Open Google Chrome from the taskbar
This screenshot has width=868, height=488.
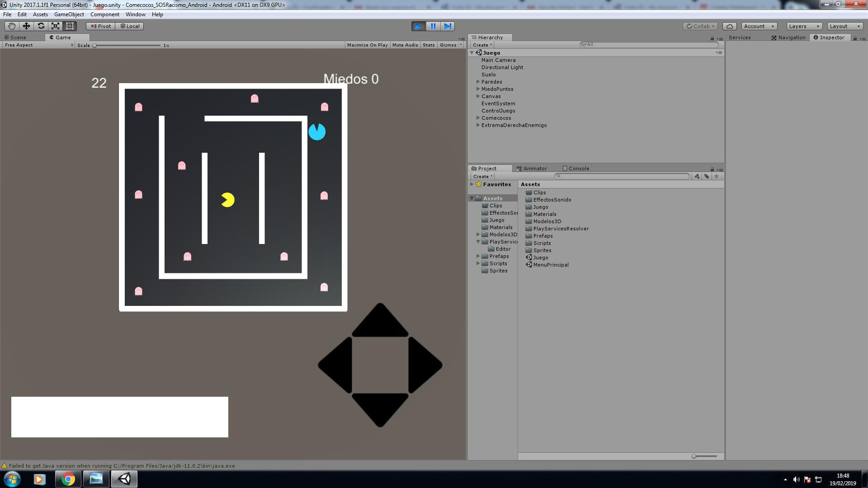tap(68, 479)
